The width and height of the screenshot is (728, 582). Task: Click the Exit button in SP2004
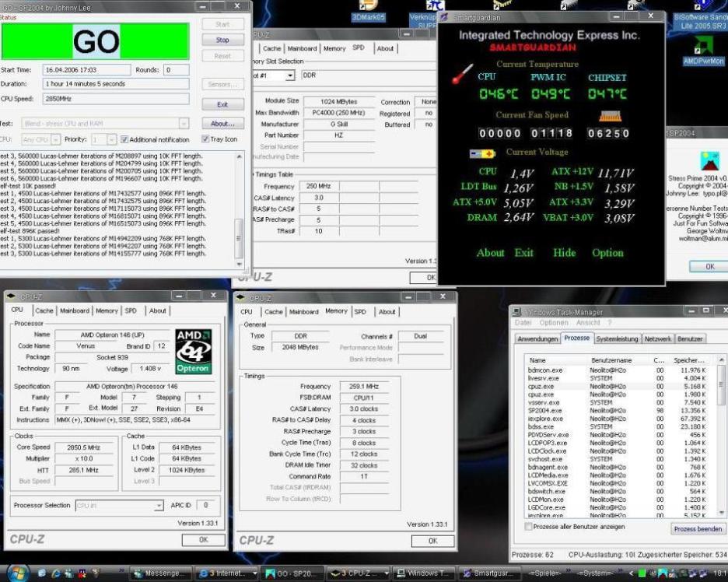pos(222,104)
